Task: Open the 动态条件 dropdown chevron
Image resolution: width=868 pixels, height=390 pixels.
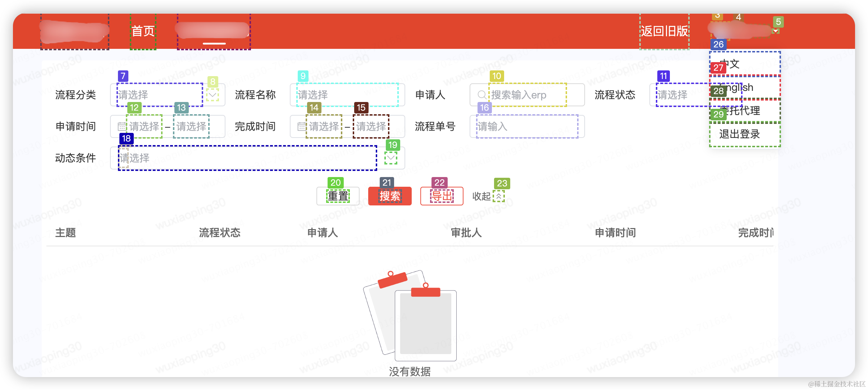Action: click(391, 158)
